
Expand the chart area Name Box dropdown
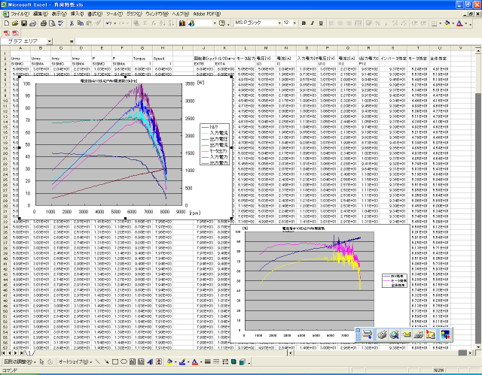(x=49, y=41)
